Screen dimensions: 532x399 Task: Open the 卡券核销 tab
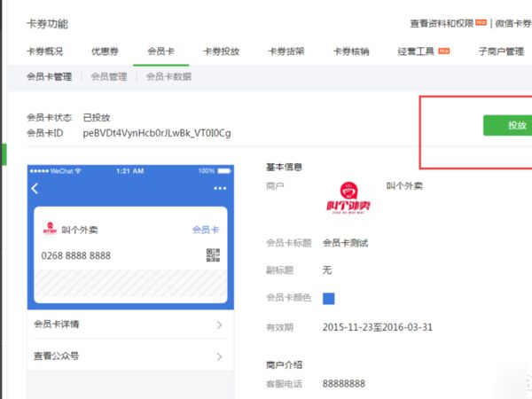350,52
